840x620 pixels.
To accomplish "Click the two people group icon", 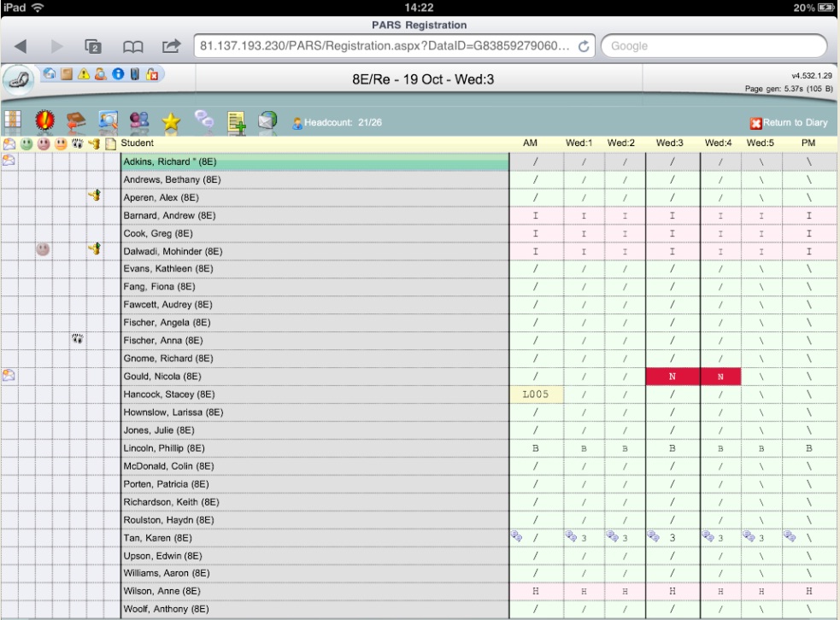I will click(139, 121).
